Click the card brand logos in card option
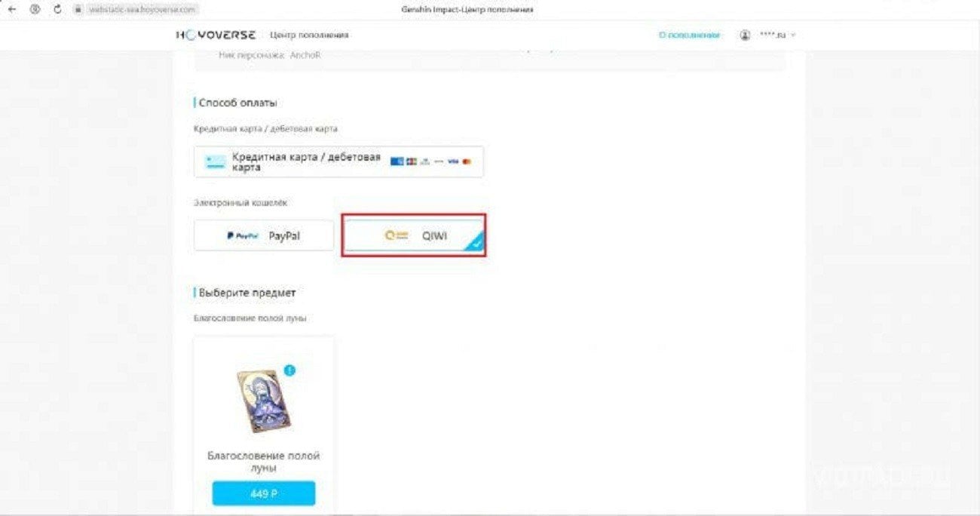Screen dimensions: 980x516 click(430, 161)
